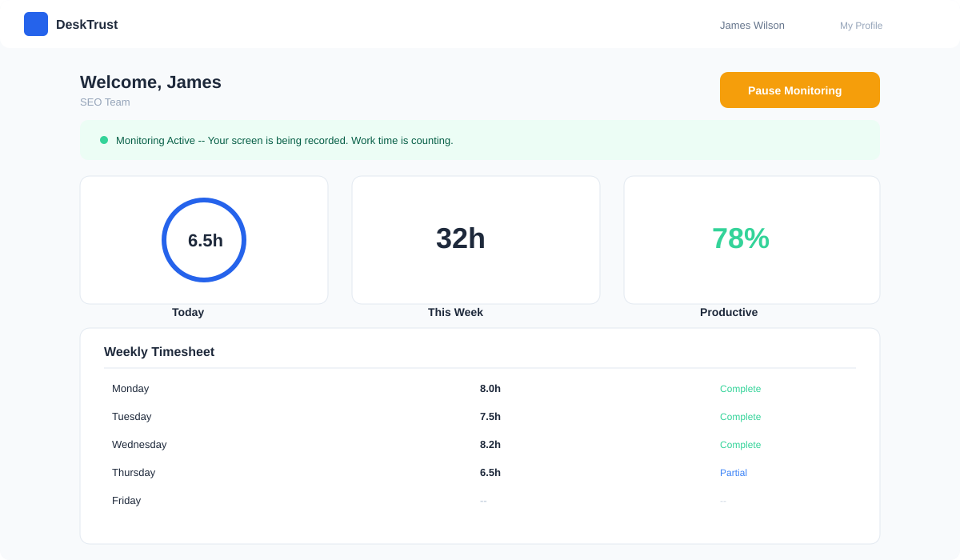Click Wednesday's Complete status
The image size is (960, 560).
(740, 445)
